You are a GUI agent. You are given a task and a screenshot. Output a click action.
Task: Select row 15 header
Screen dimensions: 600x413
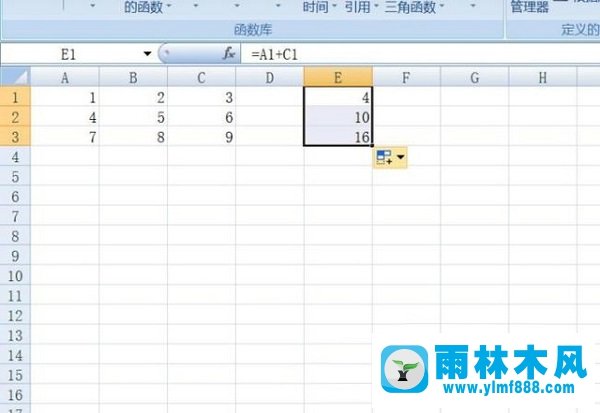click(x=15, y=375)
